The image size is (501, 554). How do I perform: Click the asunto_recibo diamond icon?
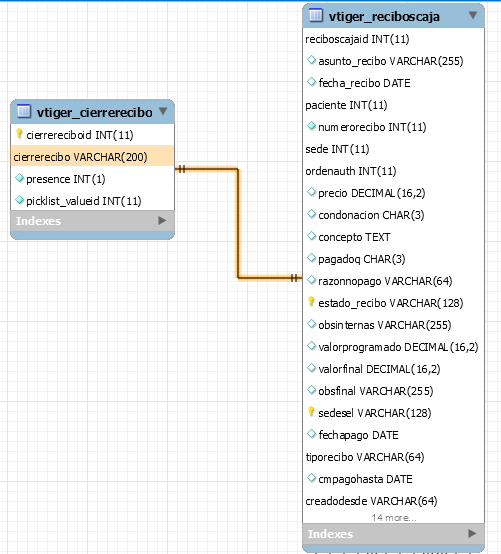pos(311,60)
